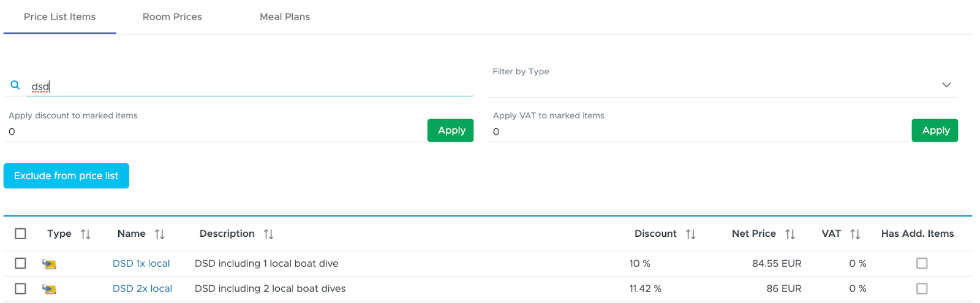Screen dimensions: 980x303
Task: Focus the Apply VAT input field
Action: pos(699,131)
